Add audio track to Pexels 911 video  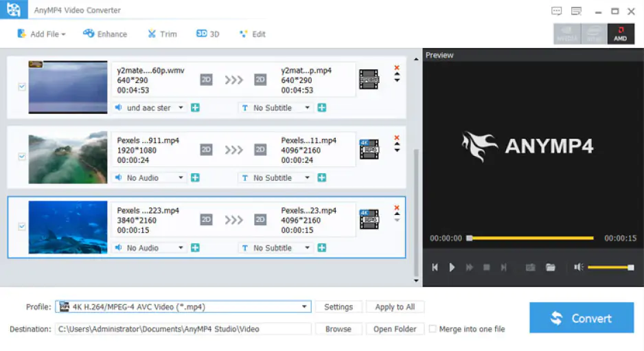195,178
